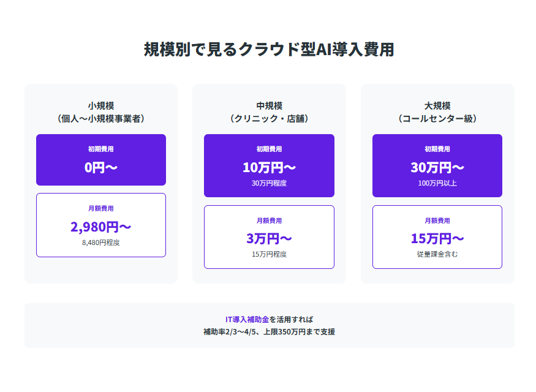This screenshot has width=536, height=392.
Task: Click the 中規模 card heading
Action: 269,105
